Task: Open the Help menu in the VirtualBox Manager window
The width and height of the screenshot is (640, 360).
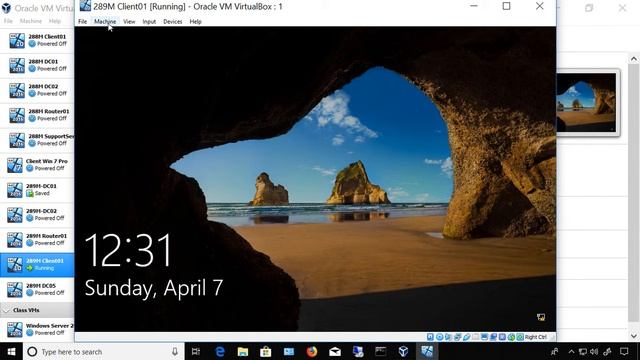Action: [x=55, y=21]
